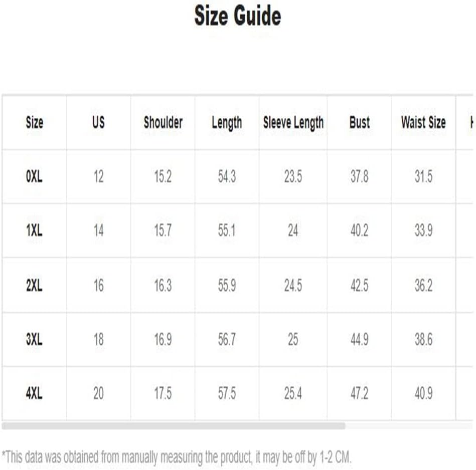Click the 0XL waist value 31.5
The height and width of the screenshot is (470, 476).
(423, 176)
